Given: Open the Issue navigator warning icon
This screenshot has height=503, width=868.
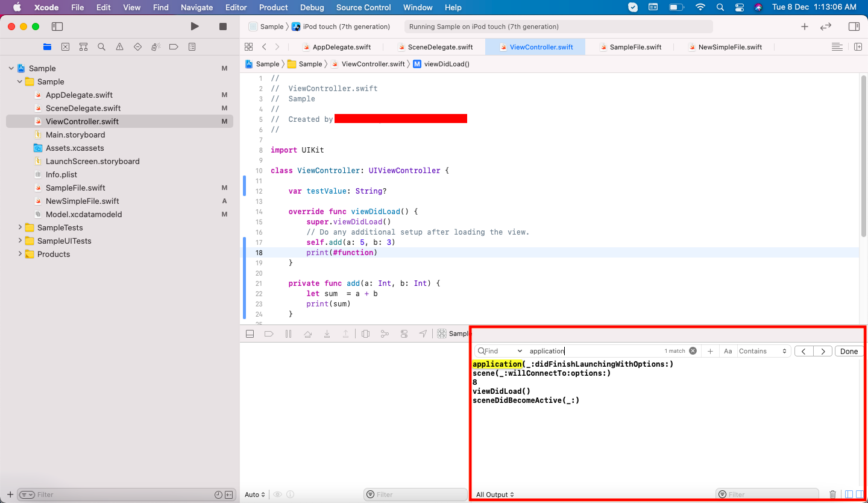Looking at the screenshot, I should [119, 47].
